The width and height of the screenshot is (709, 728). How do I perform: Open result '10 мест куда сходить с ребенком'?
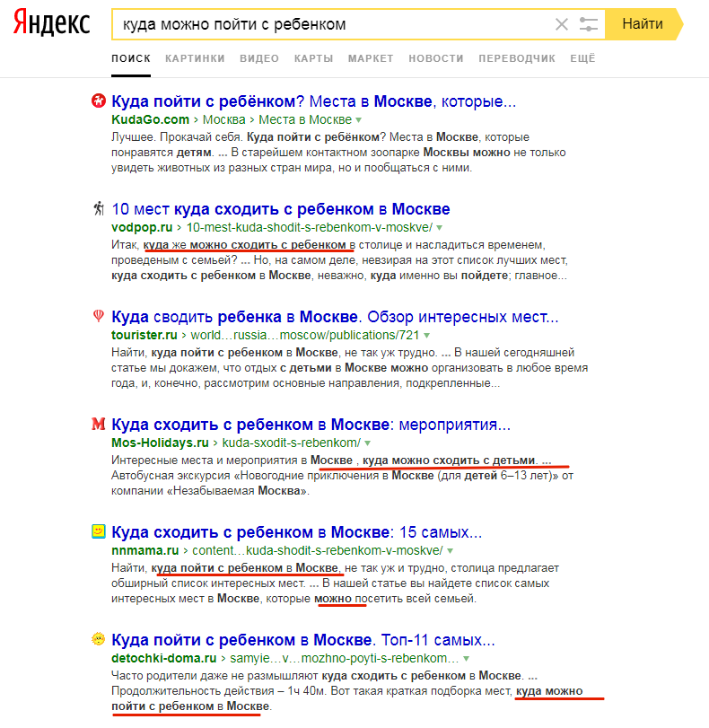click(x=280, y=209)
